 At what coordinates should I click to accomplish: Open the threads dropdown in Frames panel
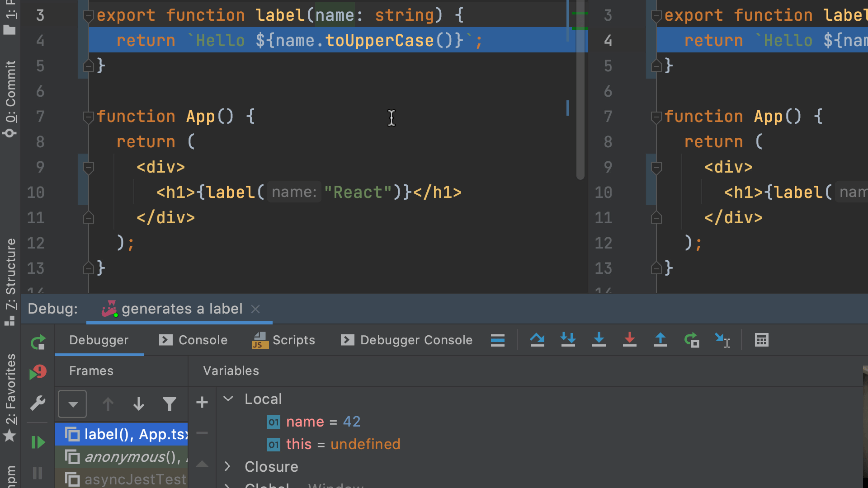tap(72, 404)
